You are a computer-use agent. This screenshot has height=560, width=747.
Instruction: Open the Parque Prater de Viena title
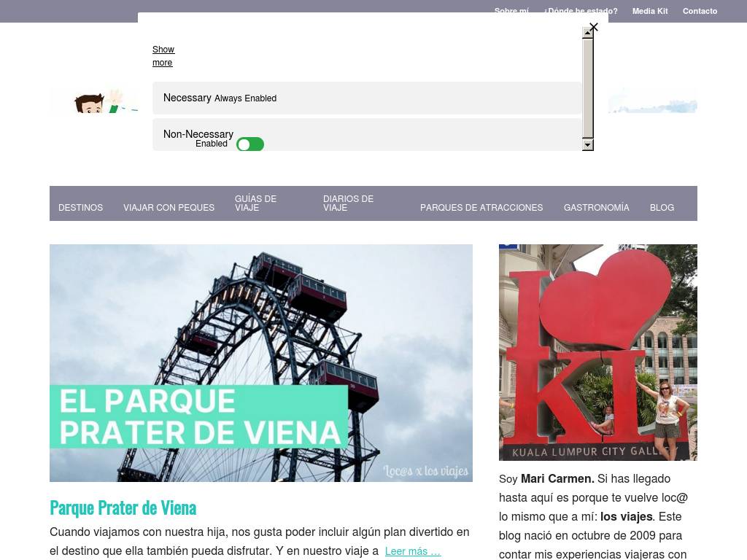123,507
